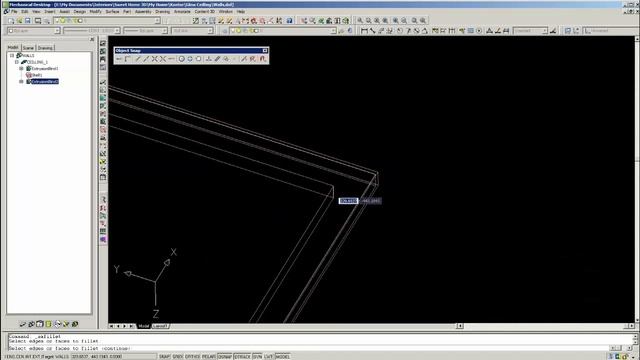Click the New file icon
This screenshot has height=360, width=640.
[x=11, y=20]
